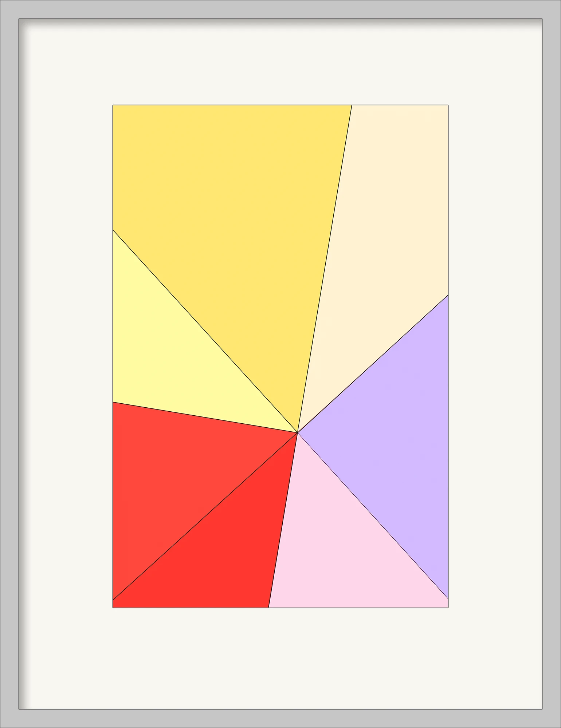Screen dimensions: 561x728
Task: Click the gray frame's top edge
Action: point(280,9)
